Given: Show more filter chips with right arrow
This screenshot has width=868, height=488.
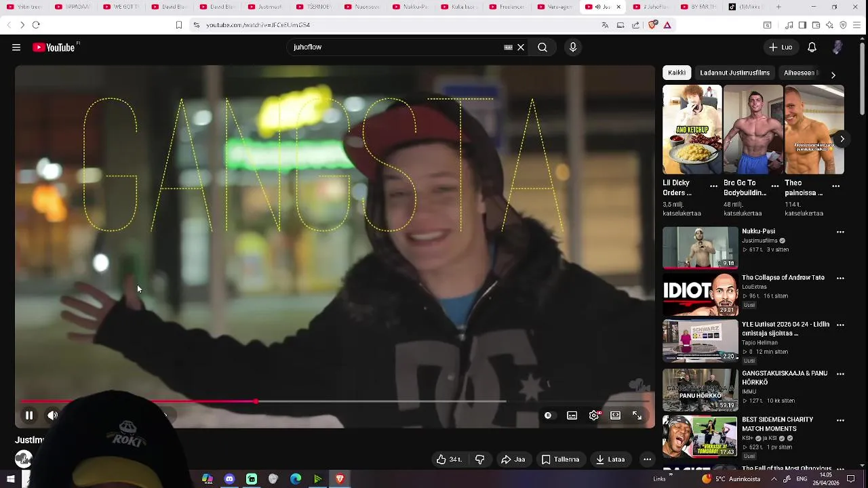Looking at the screenshot, I should coord(833,75).
